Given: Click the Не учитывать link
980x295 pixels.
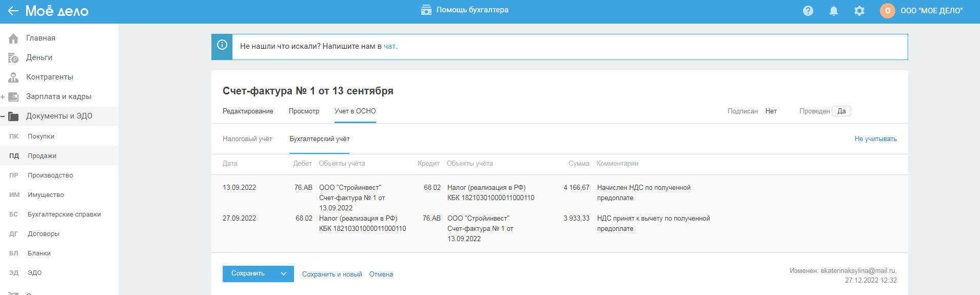Looking at the screenshot, I should coord(875,139).
